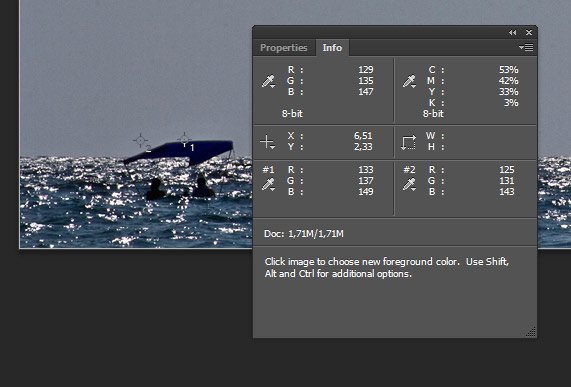Click the CMYK readout 8-bit label
This screenshot has height=387, width=571.
click(433, 114)
